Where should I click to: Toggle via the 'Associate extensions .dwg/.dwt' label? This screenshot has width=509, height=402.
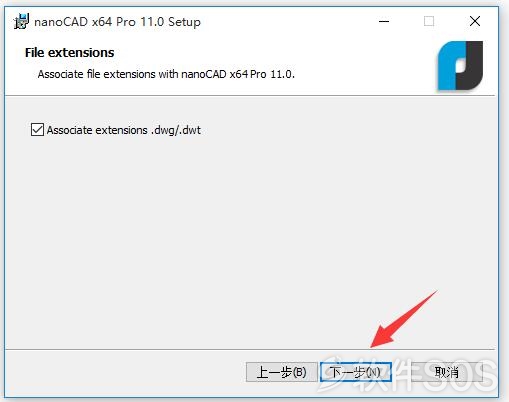(x=124, y=130)
